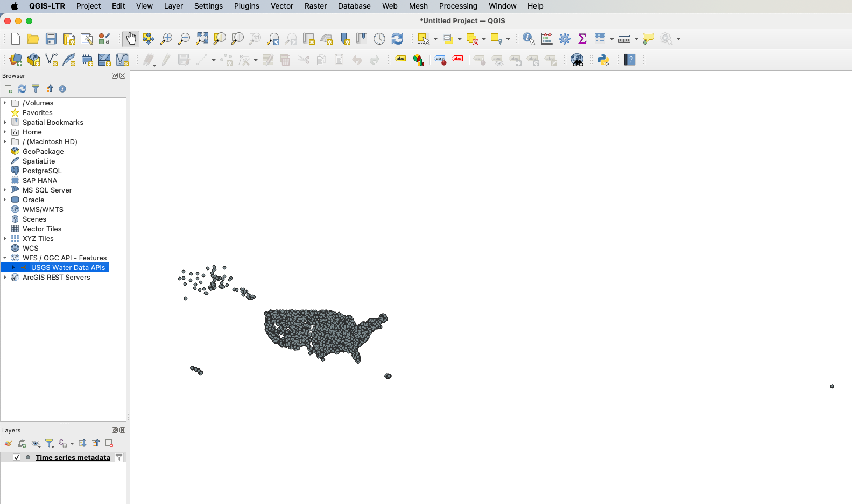Open the MetaSearch catalog client
852x504 pixels.
(x=577, y=60)
